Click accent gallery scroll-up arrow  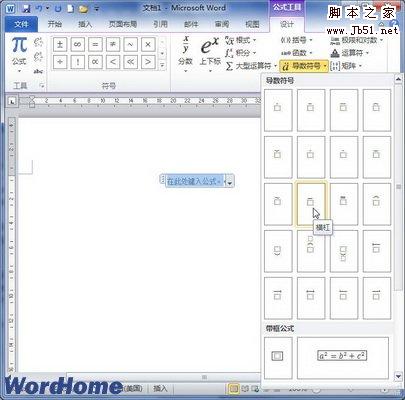[x=398, y=79]
